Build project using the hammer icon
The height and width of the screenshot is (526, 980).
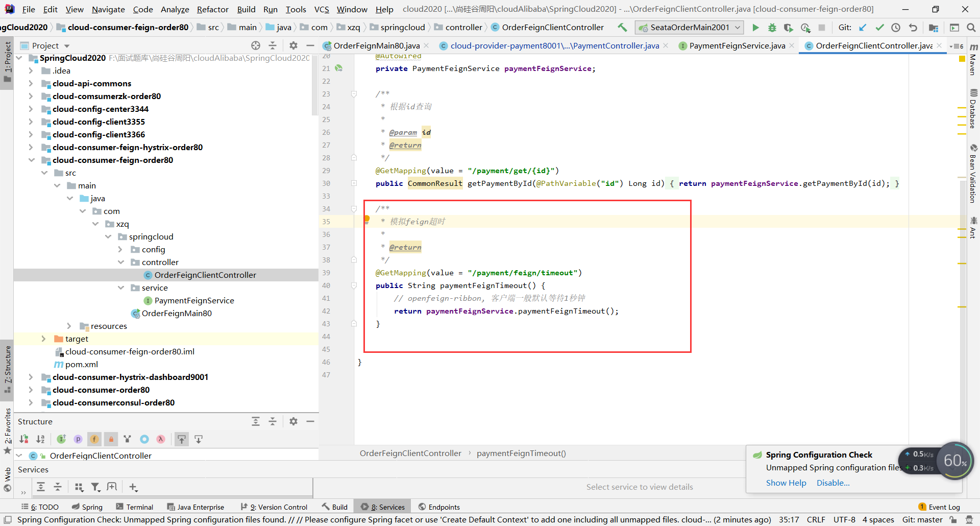click(622, 28)
